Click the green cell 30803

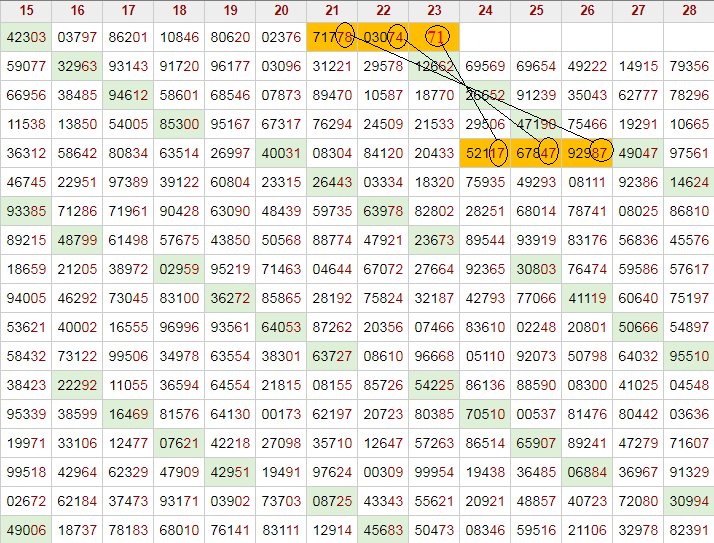click(x=536, y=269)
